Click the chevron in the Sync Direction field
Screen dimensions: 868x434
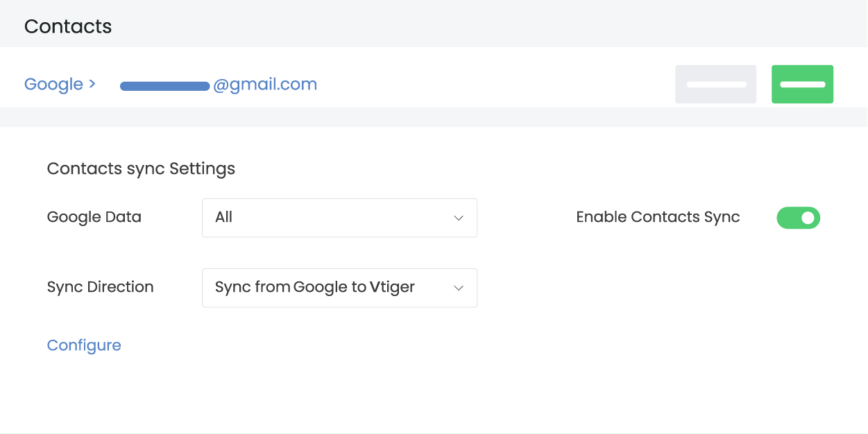click(459, 288)
